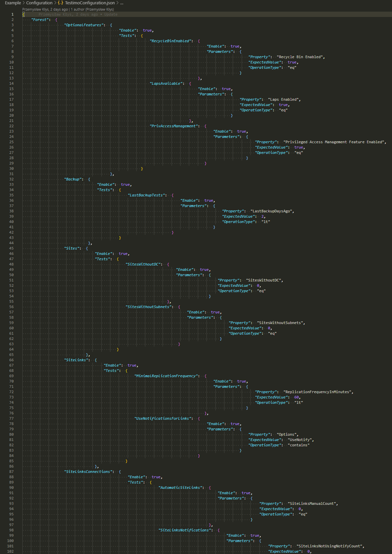Open the Example folder breadcrumb
The width and height of the screenshot is (392, 554).
(13, 3)
